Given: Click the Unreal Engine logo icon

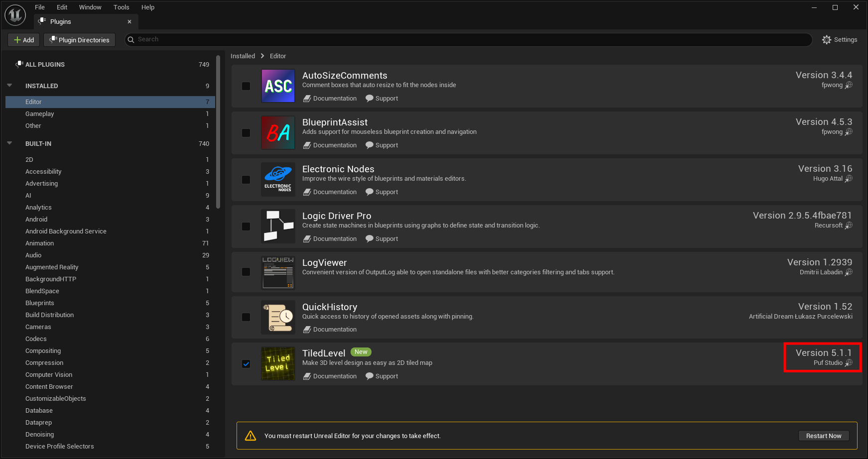Looking at the screenshot, I should (15, 15).
